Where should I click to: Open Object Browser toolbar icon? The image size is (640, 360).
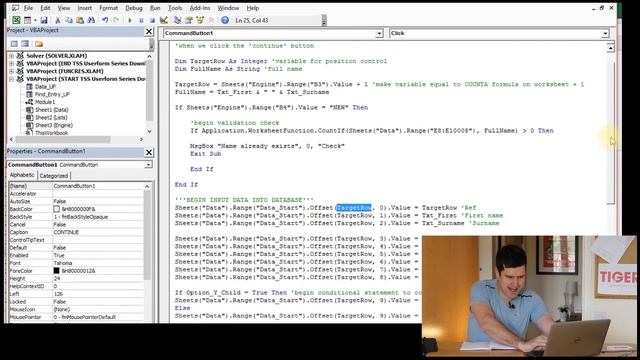click(x=200, y=20)
